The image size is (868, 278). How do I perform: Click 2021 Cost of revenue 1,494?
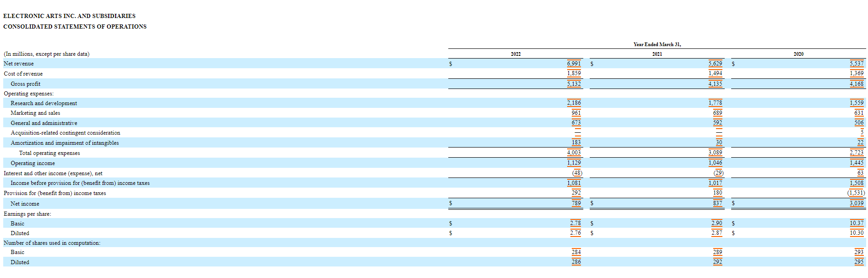coord(715,73)
